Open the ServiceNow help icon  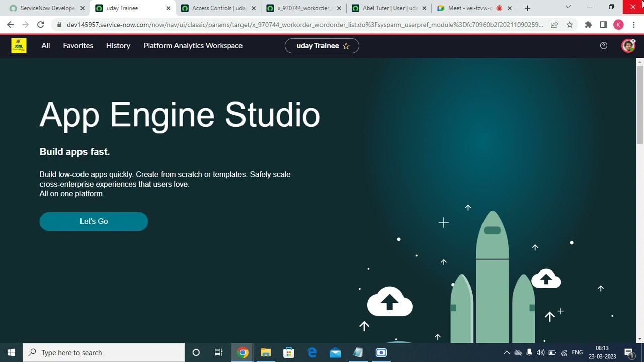tap(604, 46)
